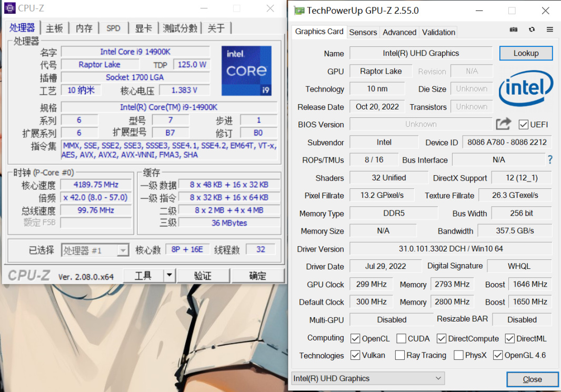Toggle the Ray Tracing checkbox

click(x=400, y=355)
